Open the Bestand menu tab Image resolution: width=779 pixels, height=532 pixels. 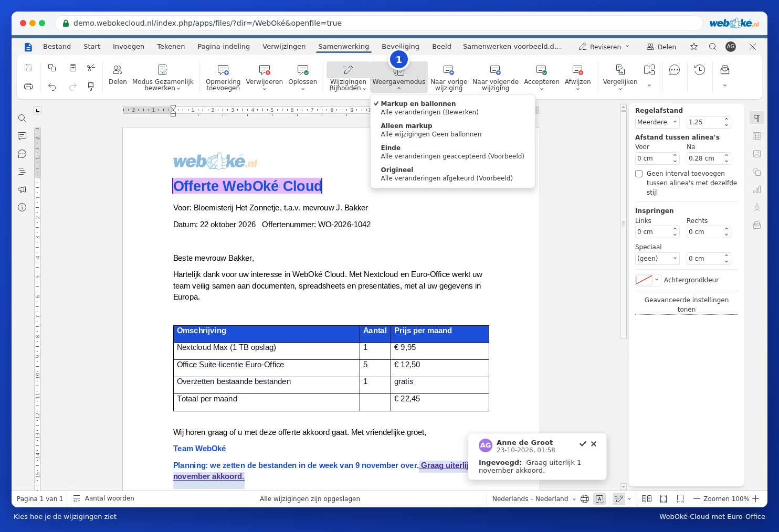click(57, 47)
